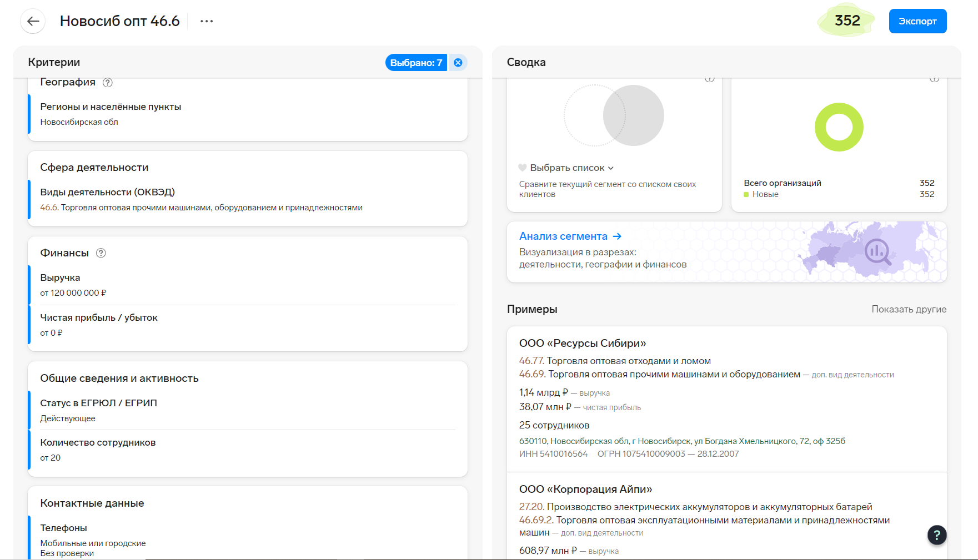Click 38,07 млн ₽ profit value

545,407
